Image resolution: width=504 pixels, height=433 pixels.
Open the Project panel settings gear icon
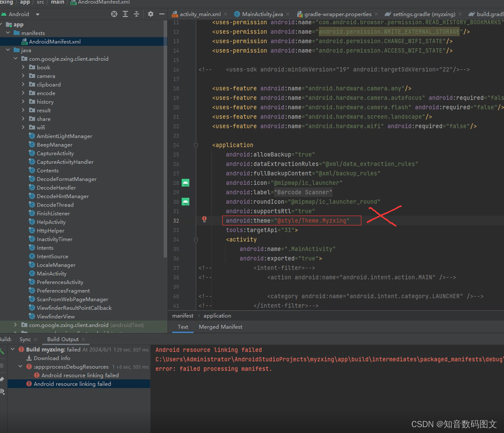[x=150, y=14]
